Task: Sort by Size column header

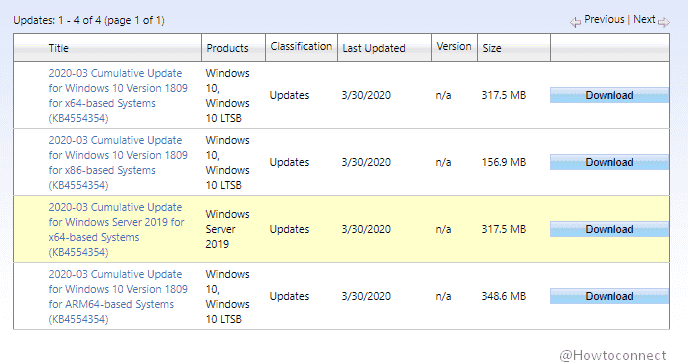Action: pos(492,48)
